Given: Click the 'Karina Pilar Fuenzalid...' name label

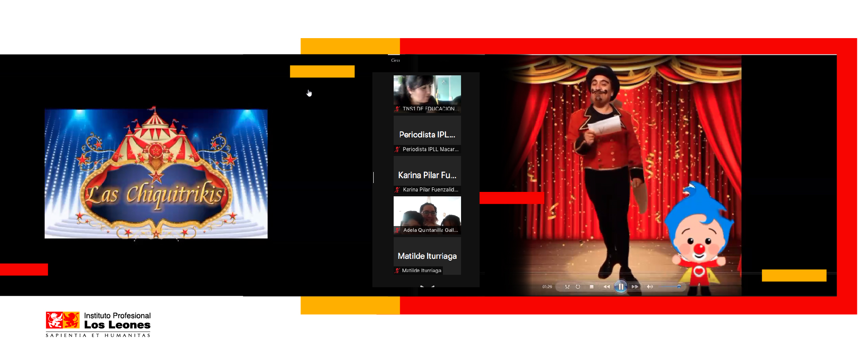Looking at the screenshot, I should coord(430,190).
